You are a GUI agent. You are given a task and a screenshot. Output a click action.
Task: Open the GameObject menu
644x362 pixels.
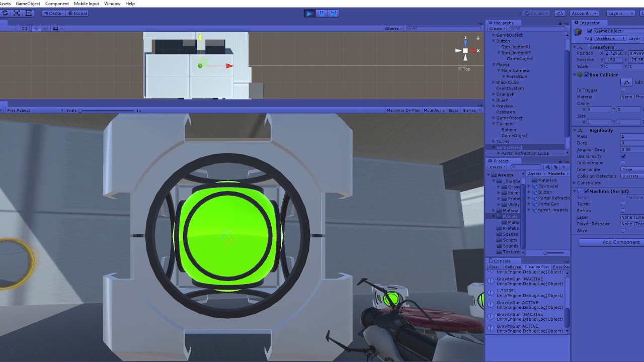pos(28,4)
